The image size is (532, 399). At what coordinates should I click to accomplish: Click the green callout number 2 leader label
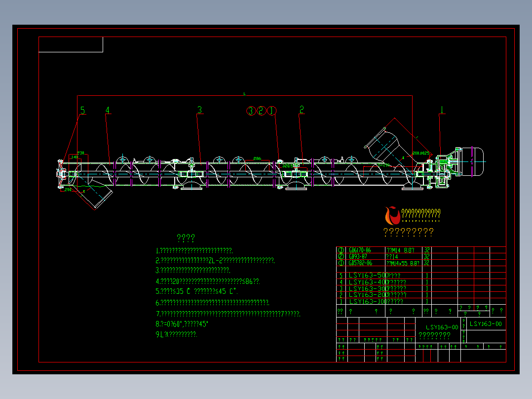click(302, 110)
